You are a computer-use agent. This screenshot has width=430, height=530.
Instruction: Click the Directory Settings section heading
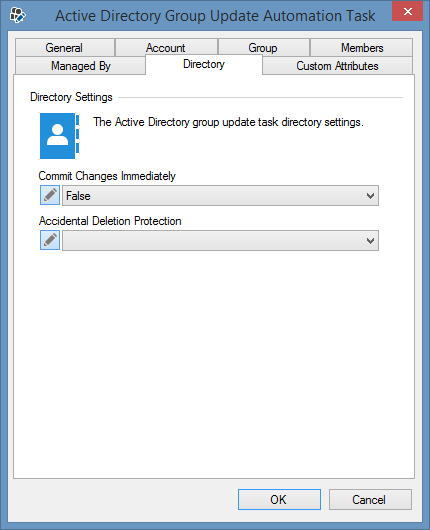pyautogui.click(x=71, y=97)
